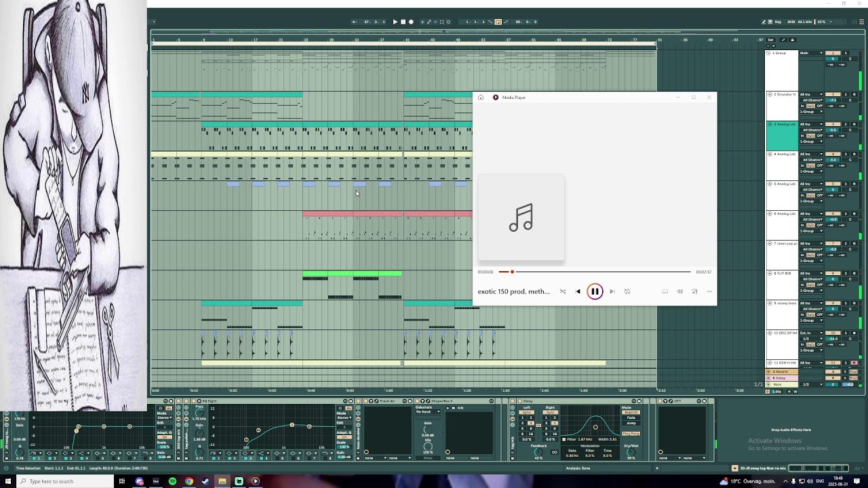Open OTT first none dropdown
The height and width of the screenshot is (488, 868).
coord(670,458)
